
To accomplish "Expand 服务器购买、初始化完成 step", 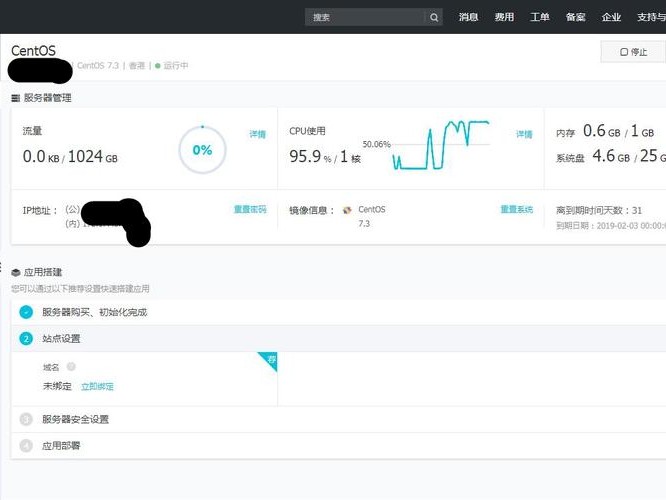I will point(339,312).
